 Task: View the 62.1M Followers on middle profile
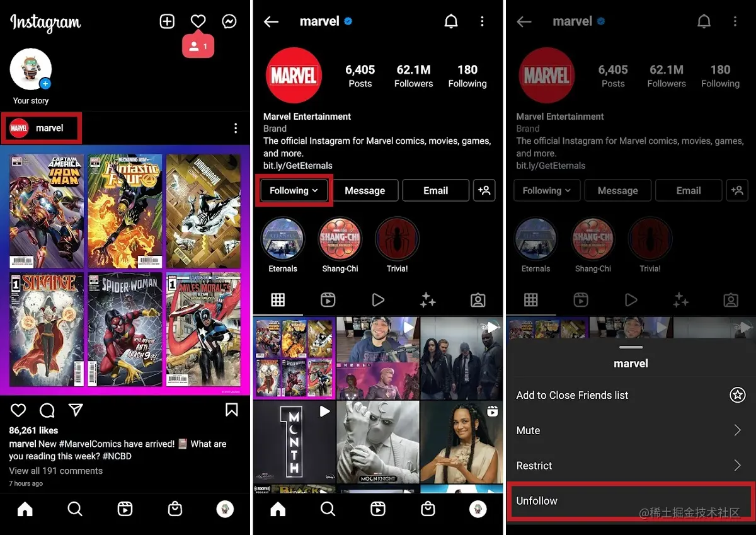tap(413, 76)
